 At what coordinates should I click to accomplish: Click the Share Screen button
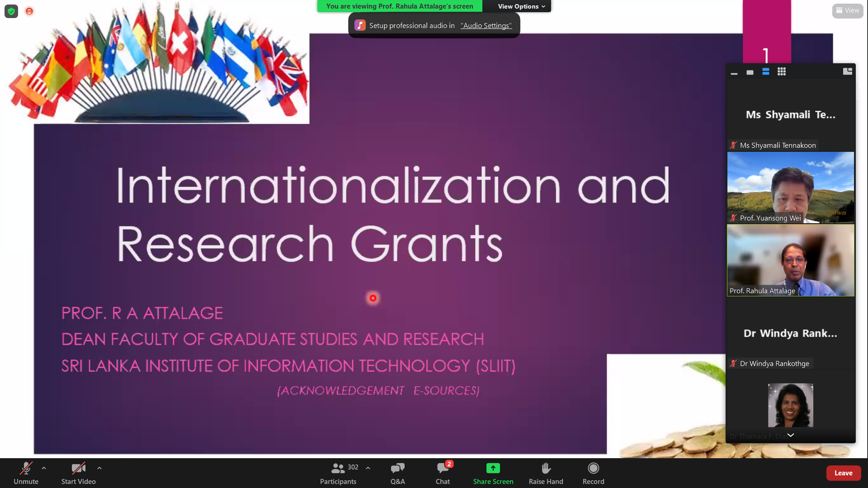pos(493,473)
